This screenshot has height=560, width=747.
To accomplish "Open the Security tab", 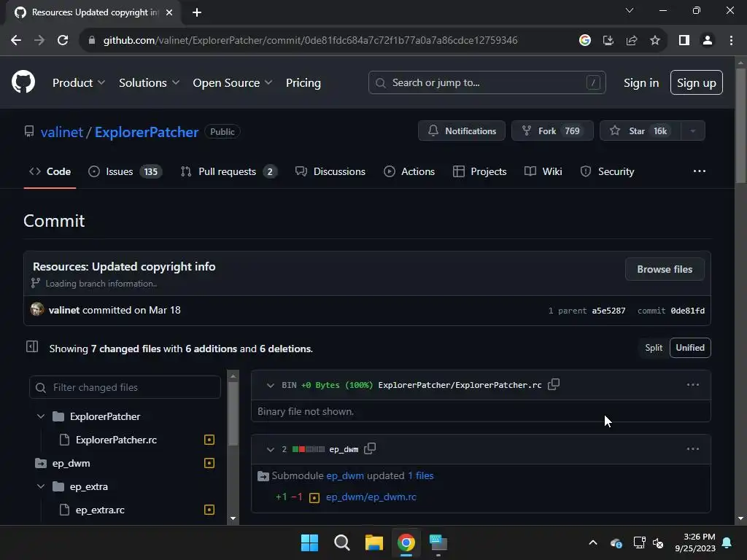I will click(x=608, y=171).
